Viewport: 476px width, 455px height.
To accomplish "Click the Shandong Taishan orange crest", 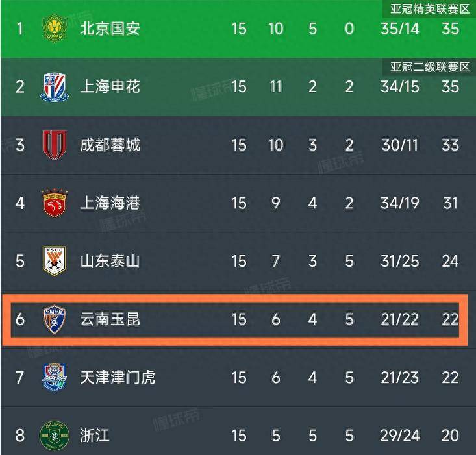I will click(x=55, y=261).
